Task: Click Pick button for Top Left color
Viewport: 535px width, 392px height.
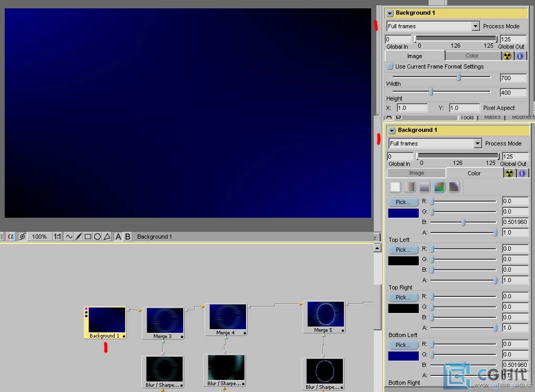Action: pos(403,202)
